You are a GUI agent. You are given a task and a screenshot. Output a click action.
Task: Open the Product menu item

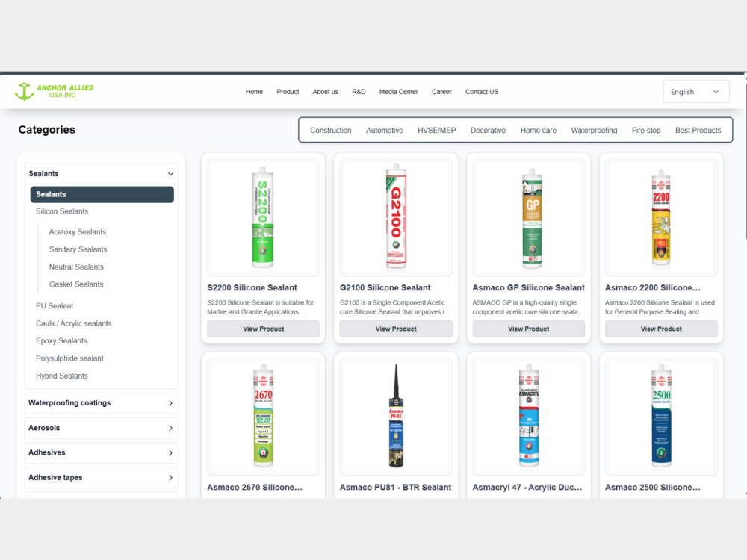coord(288,91)
